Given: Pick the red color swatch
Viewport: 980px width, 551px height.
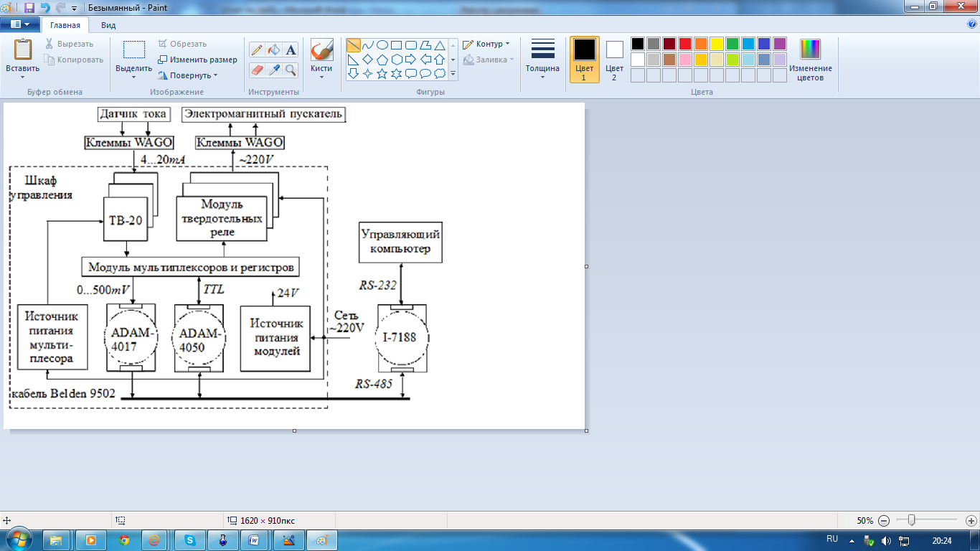Looking at the screenshot, I should click(685, 44).
